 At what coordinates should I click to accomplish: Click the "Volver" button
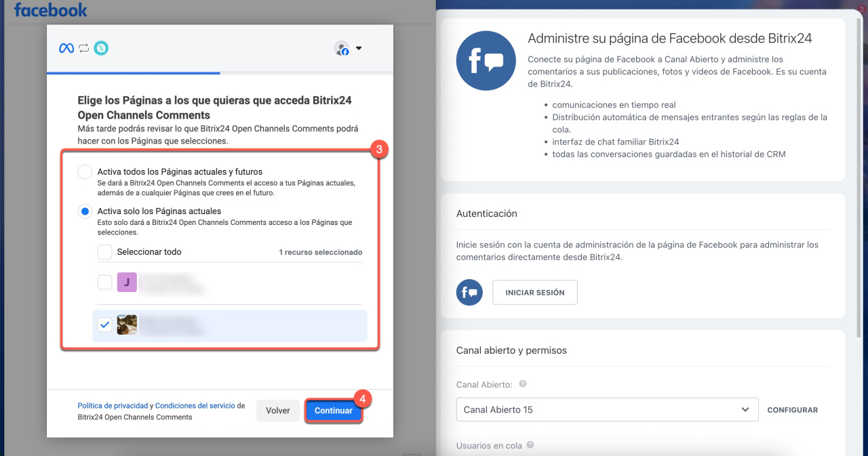278,411
